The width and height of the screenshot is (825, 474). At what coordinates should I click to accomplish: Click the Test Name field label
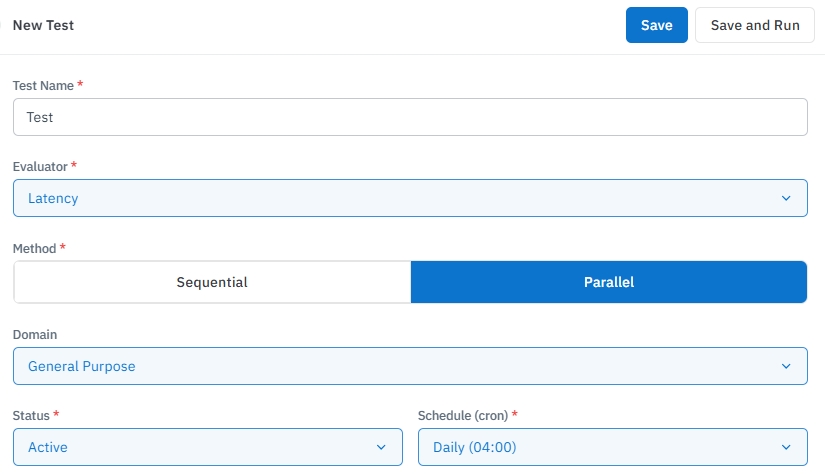click(43, 86)
